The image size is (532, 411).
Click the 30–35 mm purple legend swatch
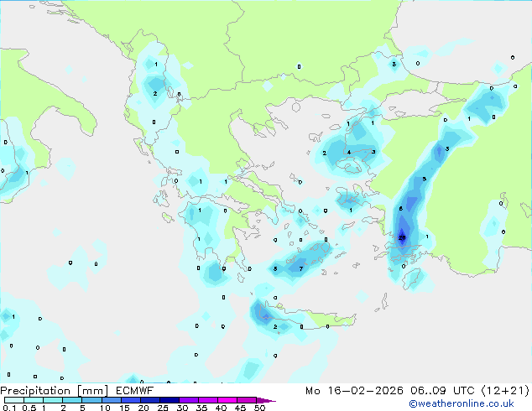coord(189,400)
